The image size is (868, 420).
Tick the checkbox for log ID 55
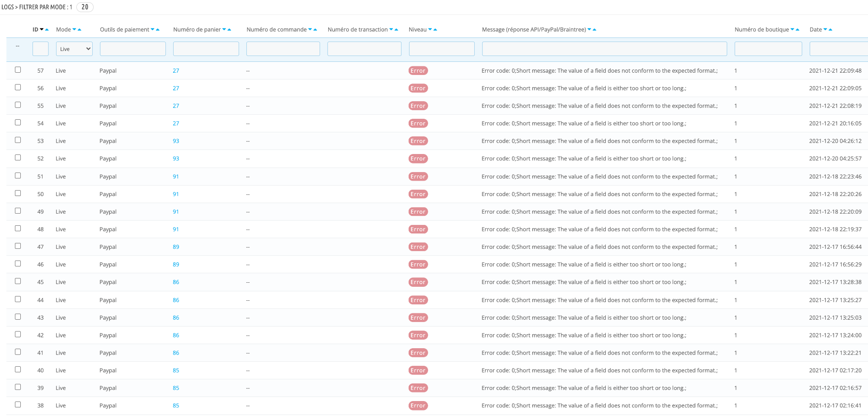click(x=18, y=105)
